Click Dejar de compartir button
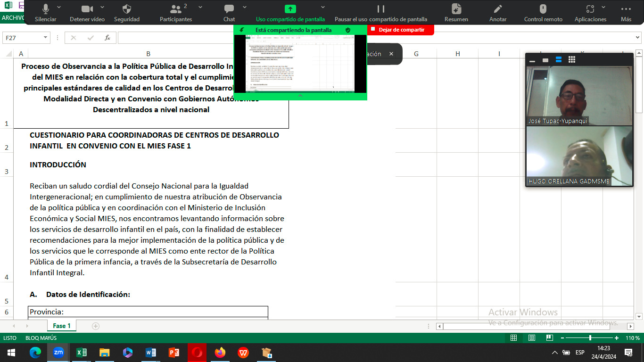Screen dimensions: 644x362 401,30
